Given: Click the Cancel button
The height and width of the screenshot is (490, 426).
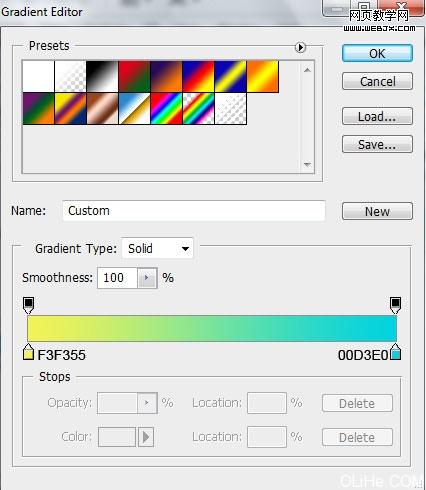Looking at the screenshot, I should pyautogui.click(x=377, y=81).
